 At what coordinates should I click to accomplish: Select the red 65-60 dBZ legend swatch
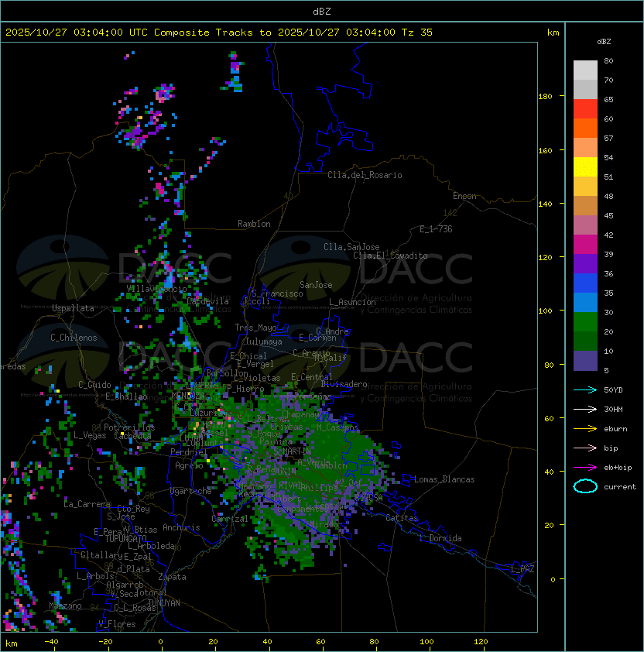click(585, 109)
